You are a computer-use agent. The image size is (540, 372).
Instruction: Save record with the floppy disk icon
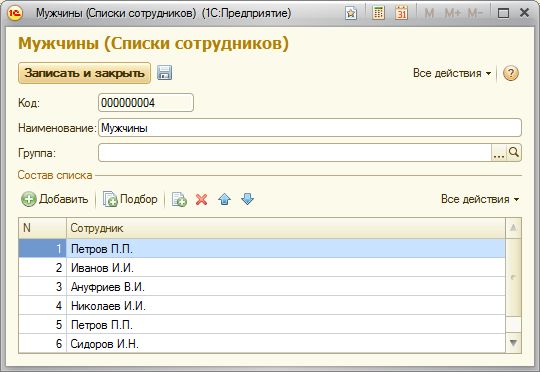(x=165, y=73)
